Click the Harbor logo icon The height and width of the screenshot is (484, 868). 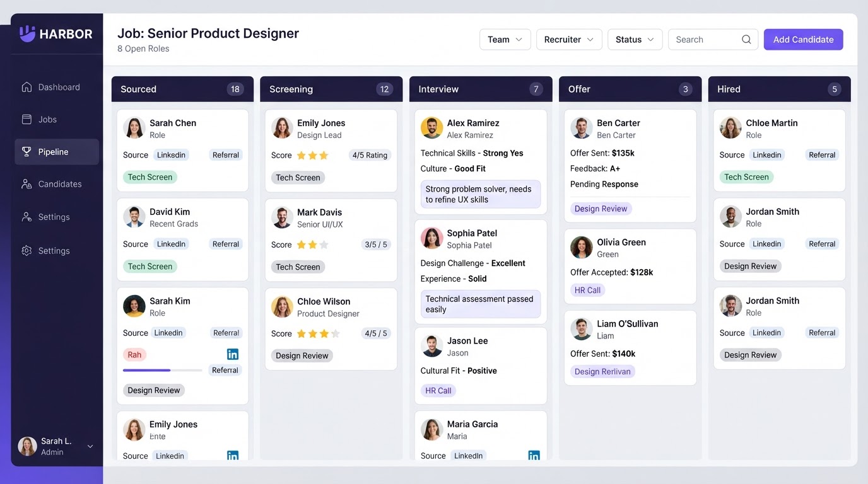pyautogui.click(x=27, y=33)
